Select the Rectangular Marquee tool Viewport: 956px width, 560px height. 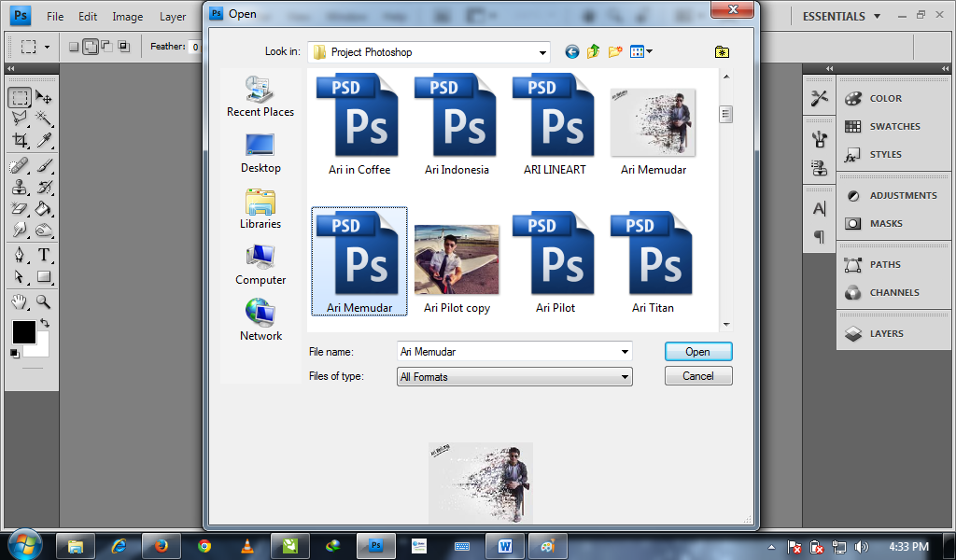click(20, 97)
